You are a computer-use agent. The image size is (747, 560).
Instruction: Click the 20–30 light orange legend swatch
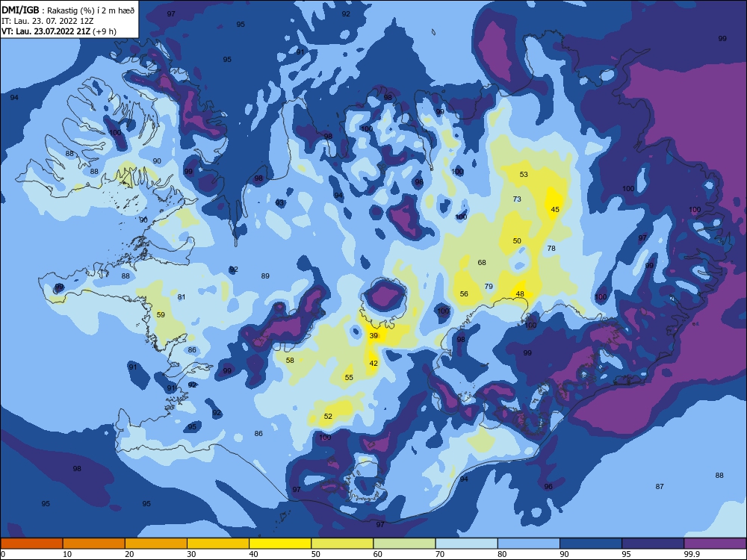156,544
